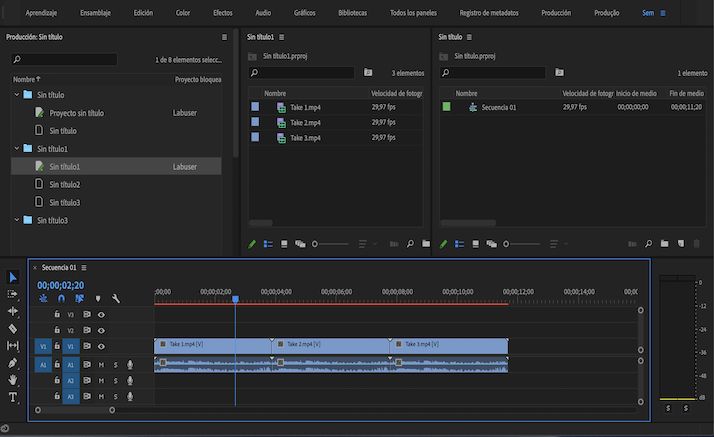Sort production list by Nombre column
The image size is (714, 437).
pos(26,79)
